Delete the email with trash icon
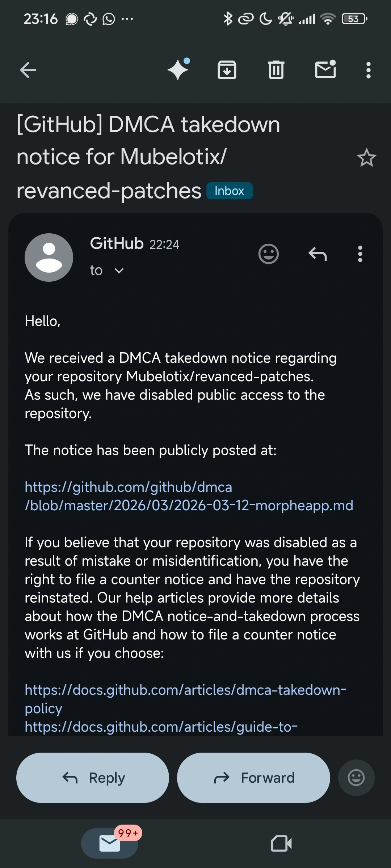391x868 pixels. pyautogui.click(x=276, y=70)
